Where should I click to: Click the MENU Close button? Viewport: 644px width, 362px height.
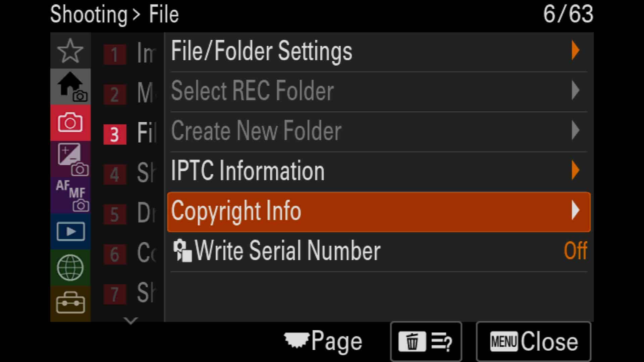point(533,342)
